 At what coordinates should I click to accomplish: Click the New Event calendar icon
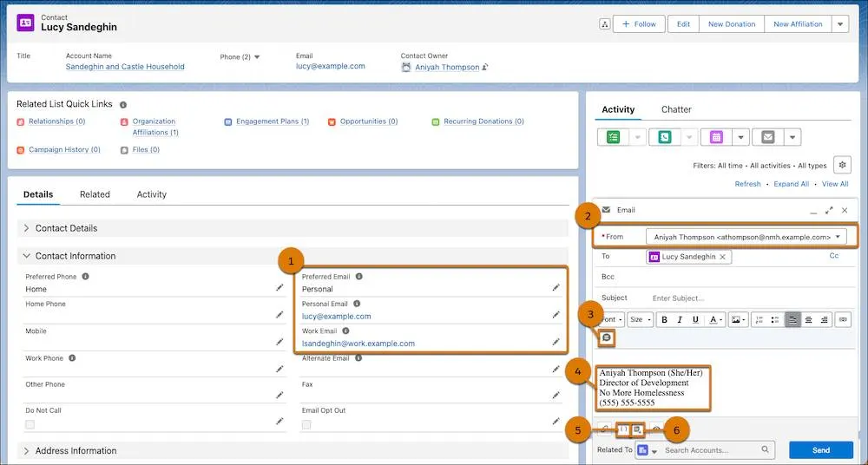tap(716, 137)
